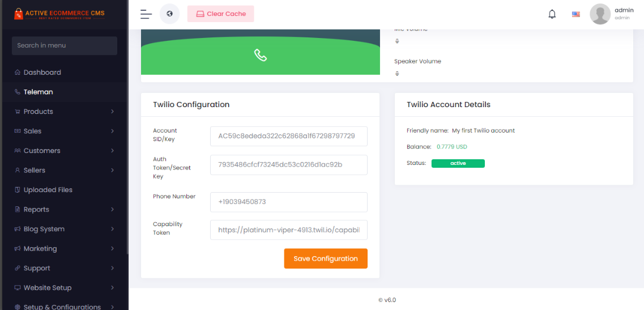Click the speaker volume indicator icon
644x310 pixels.
click(x=397, y=73)
